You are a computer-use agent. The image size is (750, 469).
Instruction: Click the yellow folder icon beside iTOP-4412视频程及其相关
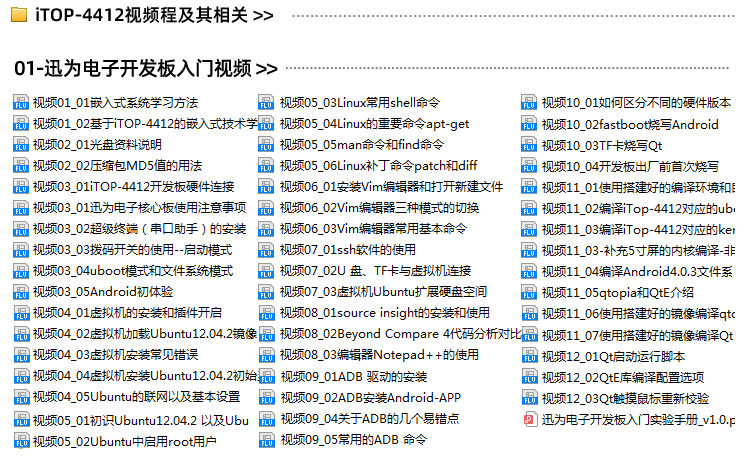point(19,15)
